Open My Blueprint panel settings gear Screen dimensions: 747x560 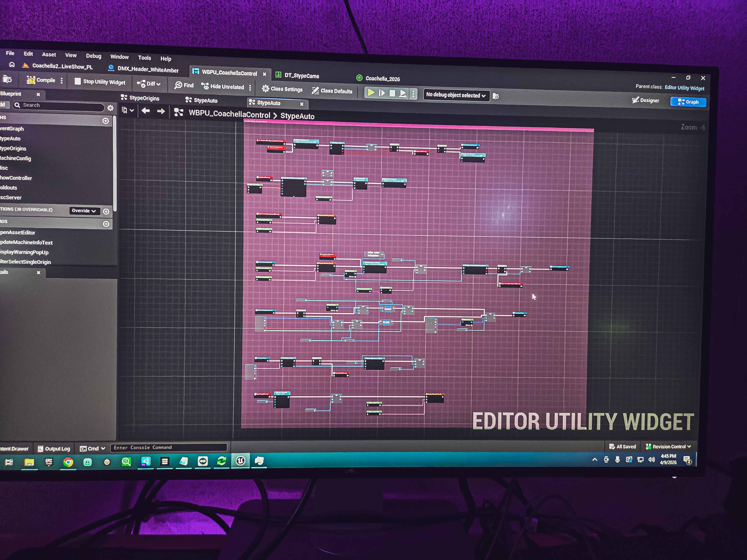[x=110, y=108]
